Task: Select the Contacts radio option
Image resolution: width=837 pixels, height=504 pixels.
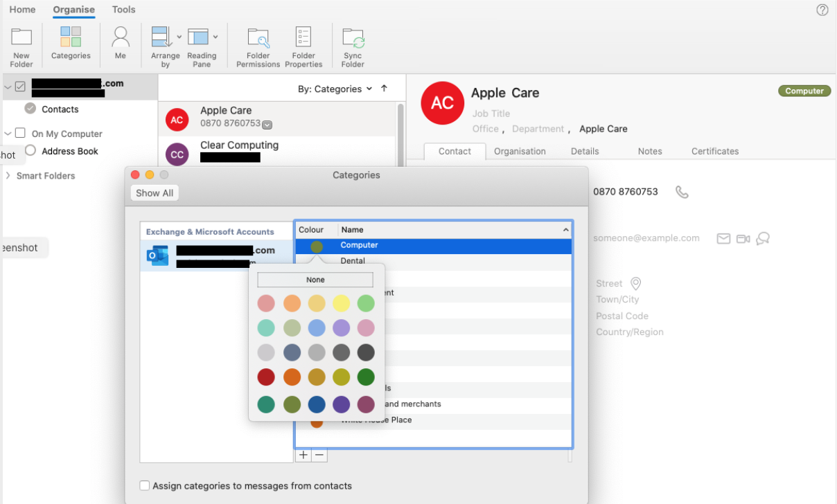Action: coord(30,108)
